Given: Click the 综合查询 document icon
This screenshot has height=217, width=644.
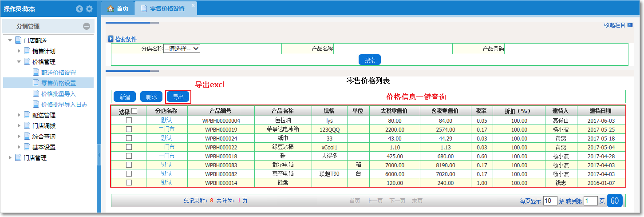Looking at the screenshot, I should [x=27, y=137].
